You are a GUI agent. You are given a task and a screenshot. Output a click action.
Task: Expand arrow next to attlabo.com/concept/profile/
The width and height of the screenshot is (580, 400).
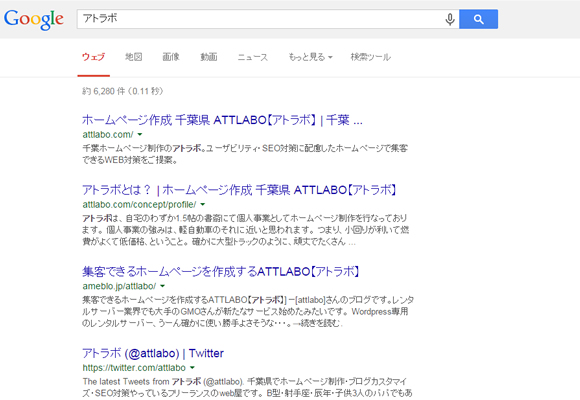coord(203,204)
